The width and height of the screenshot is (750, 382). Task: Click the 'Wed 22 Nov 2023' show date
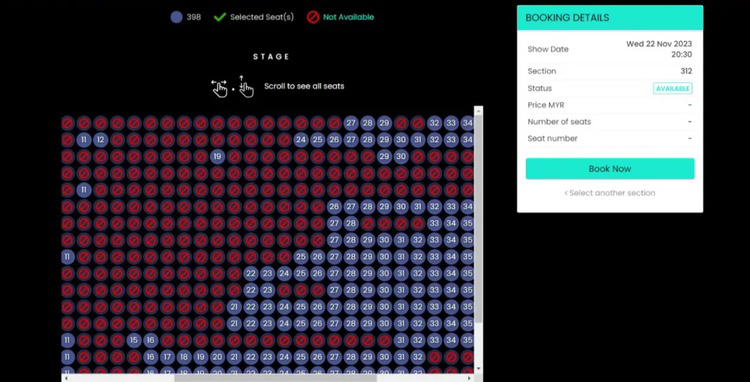659,44
